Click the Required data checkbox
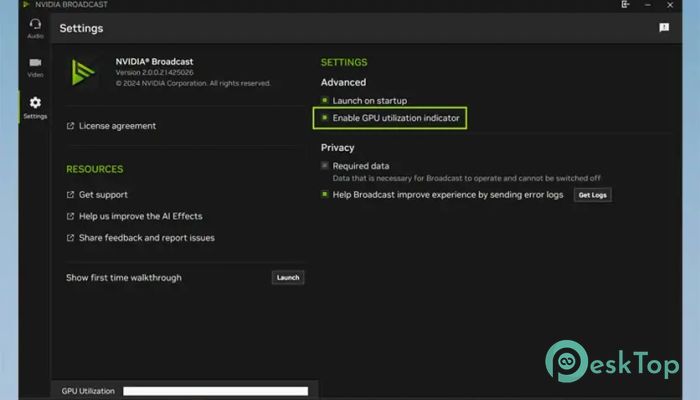Screen dimensions: 700x400 [x=325, y=166]
